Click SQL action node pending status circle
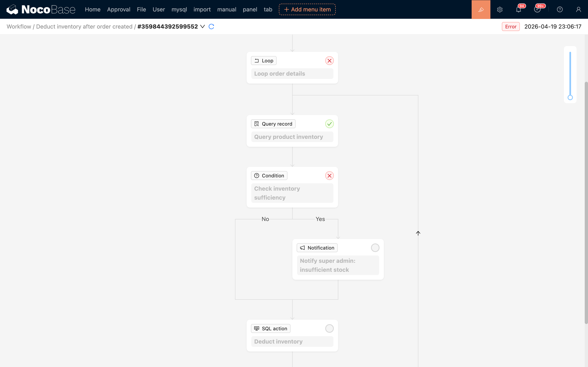The width and height of the screenshot is (588, 367). tap(329, 328)
